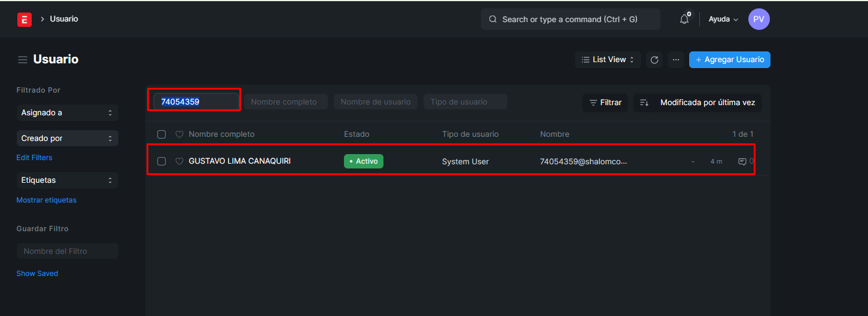The width and height of the screenshot is (868, 316).
Task: Click Usuario in the breadcrumb
Action: 64,19
